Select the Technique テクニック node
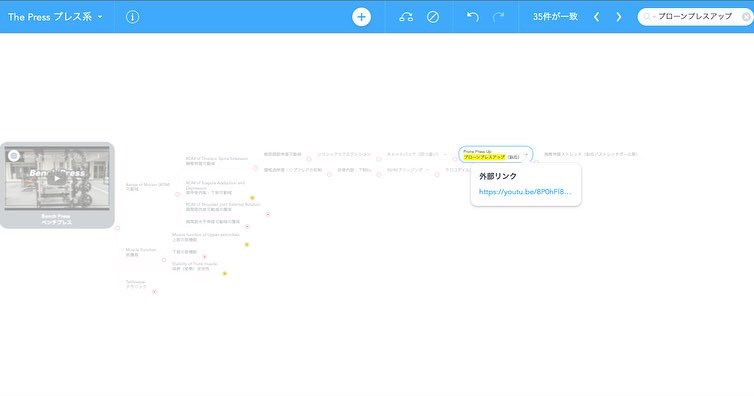The width and height of the screenshot is (754, 396). (x=136, y=284)
